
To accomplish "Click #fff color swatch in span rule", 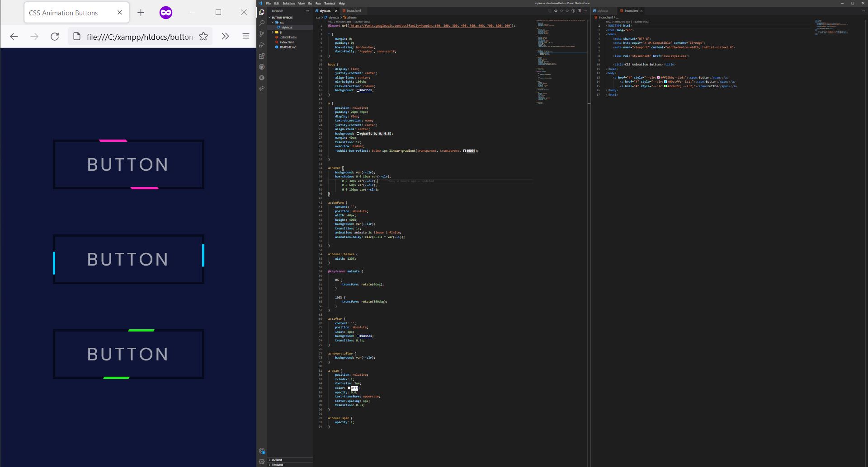I will tap(349, 388).
